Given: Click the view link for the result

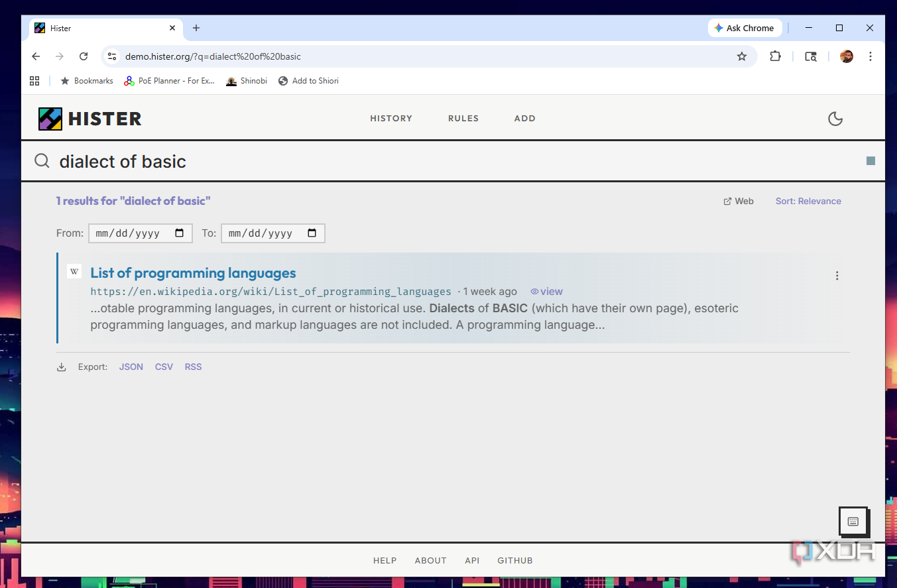Looking at the screenshot, I should [x=547, y=292].
